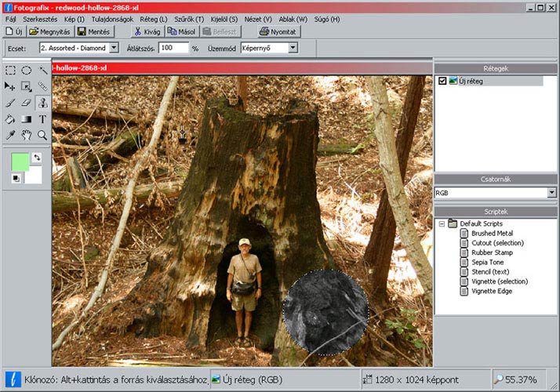The image size is (560, 392).
Task: Swap foreground and background colors
Action: tap(36, 158)
